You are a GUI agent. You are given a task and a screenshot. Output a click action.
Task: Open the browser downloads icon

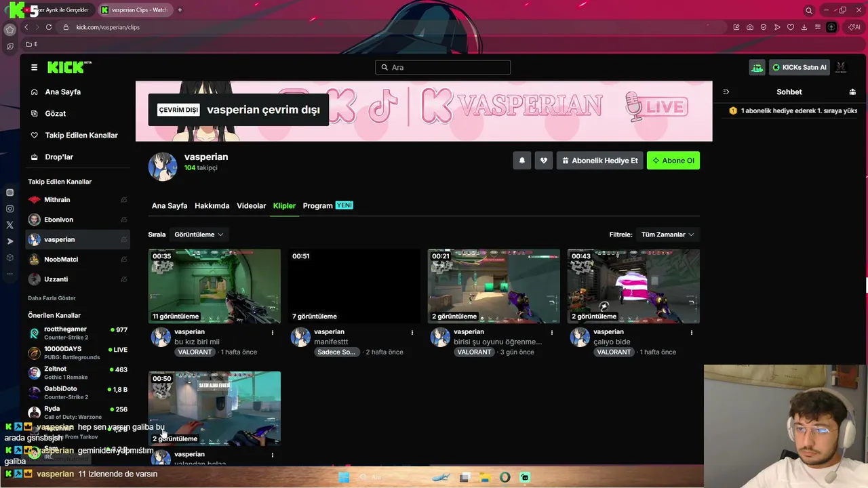804,27
